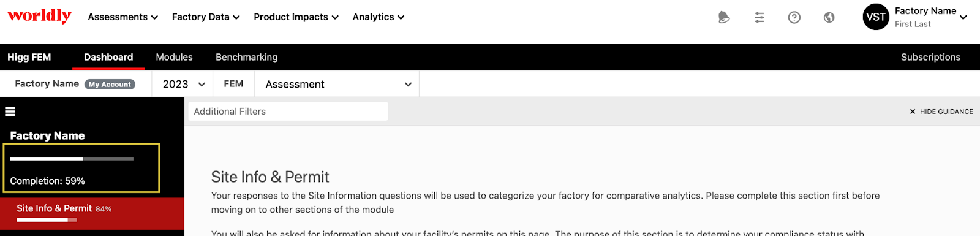The width and height of the screenshot is (980, 236).
Task: Click the Worldly logo
Action: tap(39, 16)
